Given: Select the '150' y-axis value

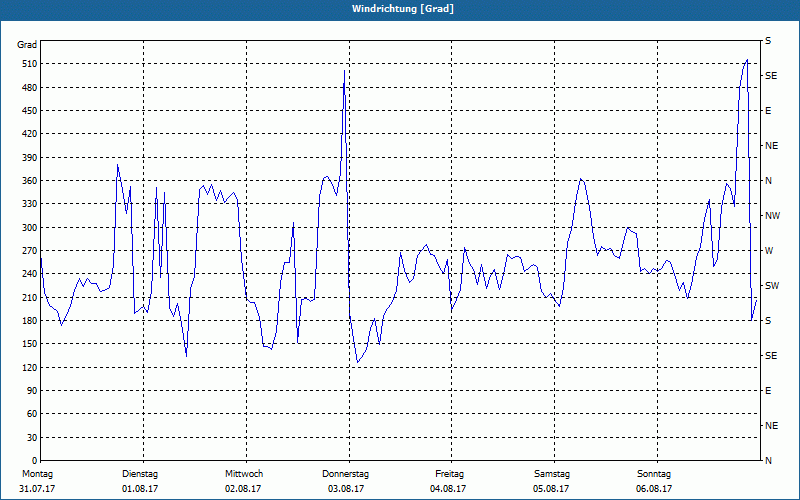Looking at the screenshot, I should click(30, 344).
